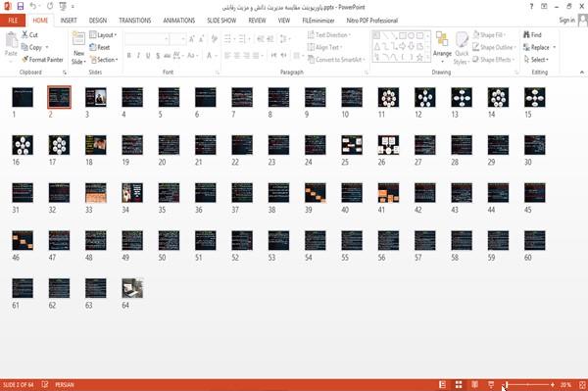Reset the slide layout
This screenshot has width=588, height=391.
(x=100, y=47)
